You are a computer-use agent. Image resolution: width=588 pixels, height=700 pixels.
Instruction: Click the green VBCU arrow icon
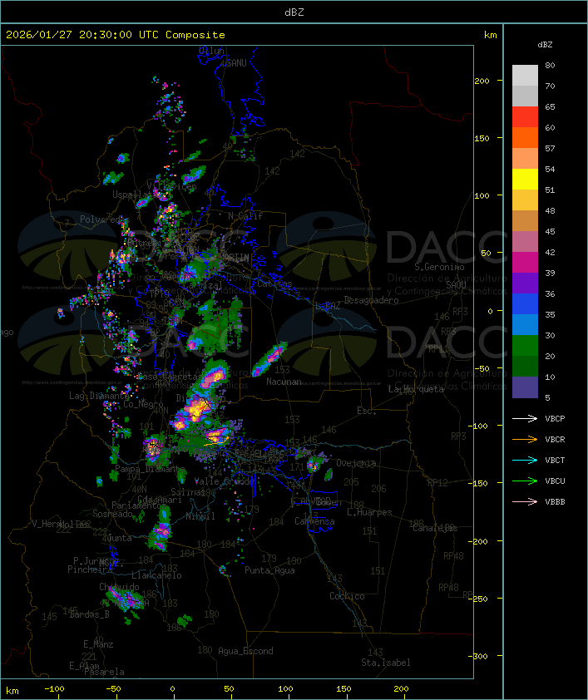(x=525, y=481)
